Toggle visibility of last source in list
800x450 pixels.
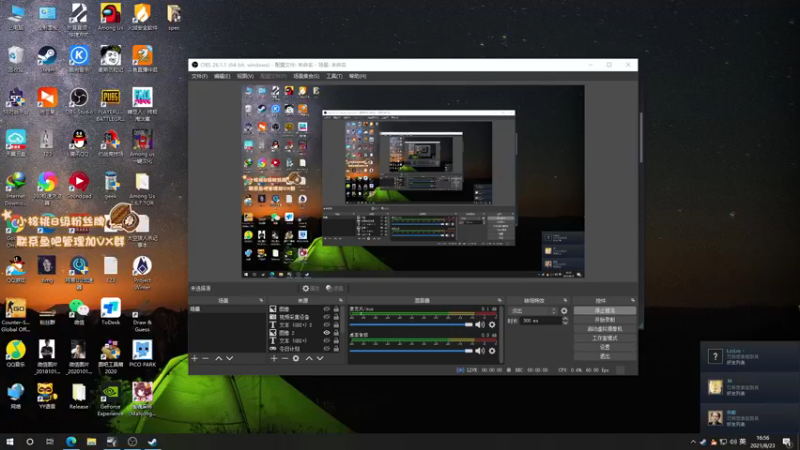click(327, 348)
